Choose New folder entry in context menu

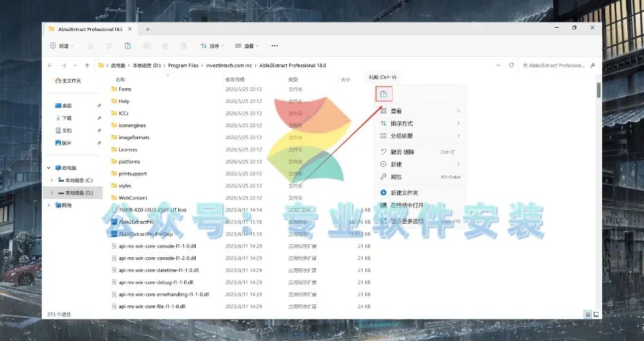click(420, 193)
